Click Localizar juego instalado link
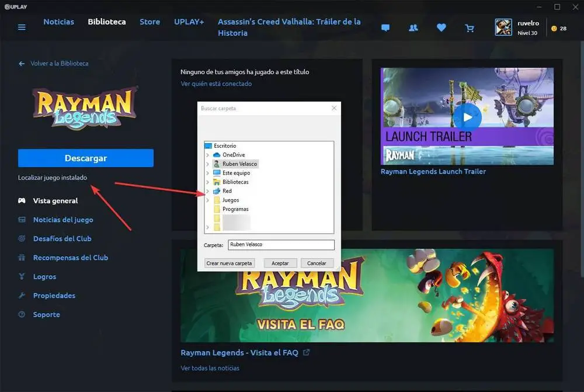This screenshot has height=392, width=584. coord(53,178)
